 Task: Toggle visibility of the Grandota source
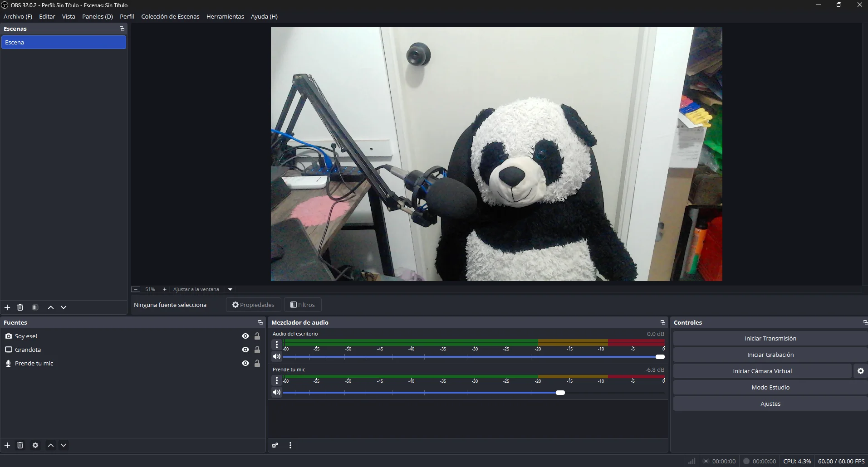click(x=245, y=350)
